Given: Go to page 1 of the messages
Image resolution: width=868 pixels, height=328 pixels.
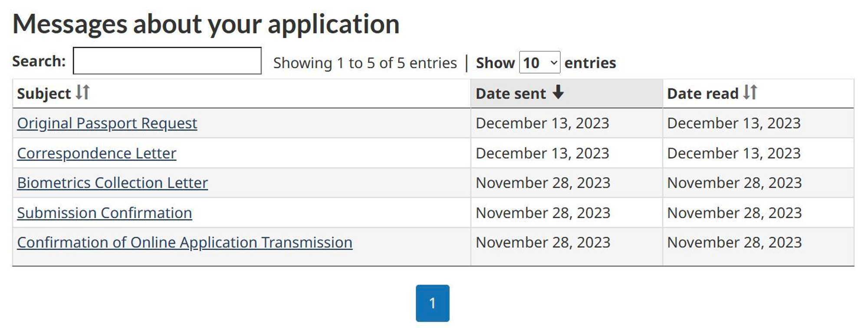Looking at the screenshot, I should point(432,303).
